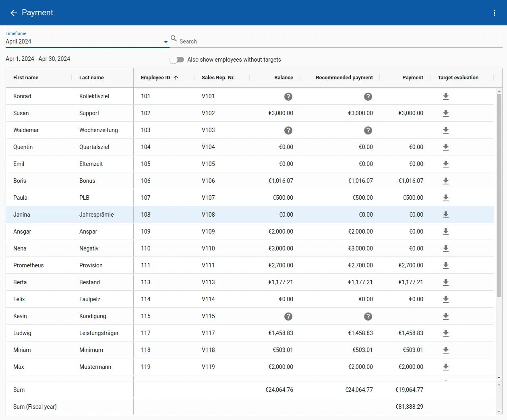This screenshot has height=420, width=507.
Task: Click the search magnifier icon
Action: click(x=174, y=39)
